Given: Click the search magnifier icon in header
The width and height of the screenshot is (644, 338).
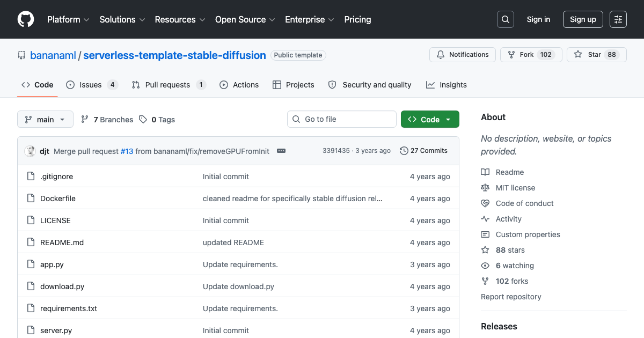Looking at the screenshot, I should (x=506, y=19).
